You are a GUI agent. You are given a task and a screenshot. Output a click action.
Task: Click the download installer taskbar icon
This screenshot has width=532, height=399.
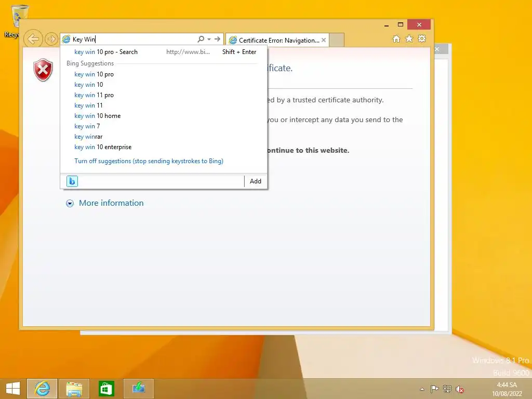click(138, 388)
